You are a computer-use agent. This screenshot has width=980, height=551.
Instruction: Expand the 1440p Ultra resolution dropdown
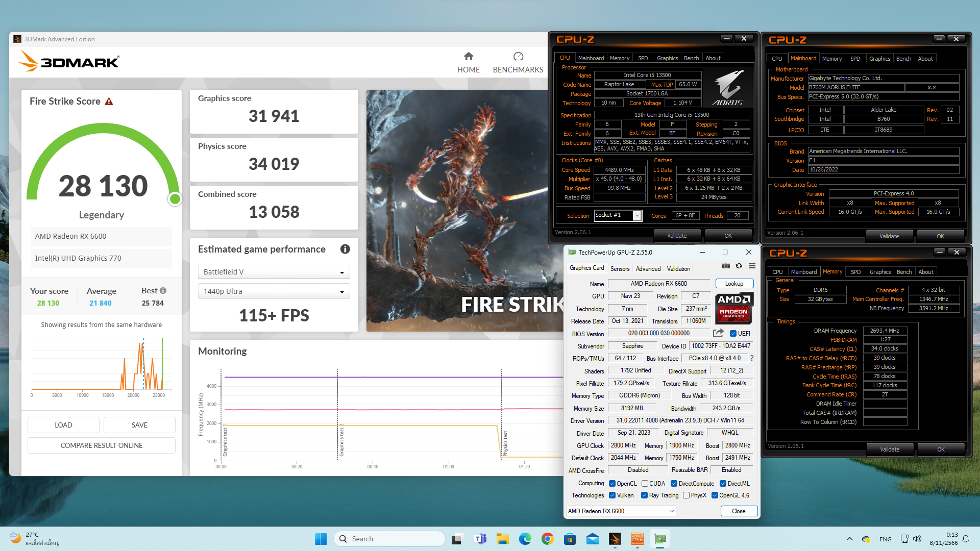tap(274, 291)
